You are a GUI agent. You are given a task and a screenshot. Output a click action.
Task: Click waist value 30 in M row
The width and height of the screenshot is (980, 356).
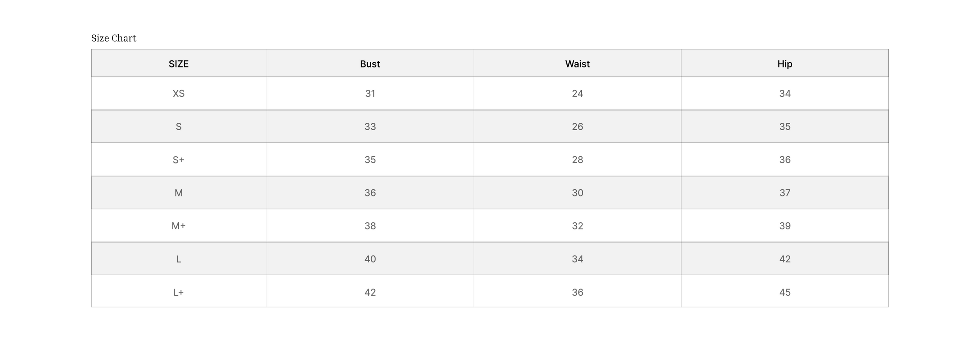pyautogui.click(x=577, y=193)
